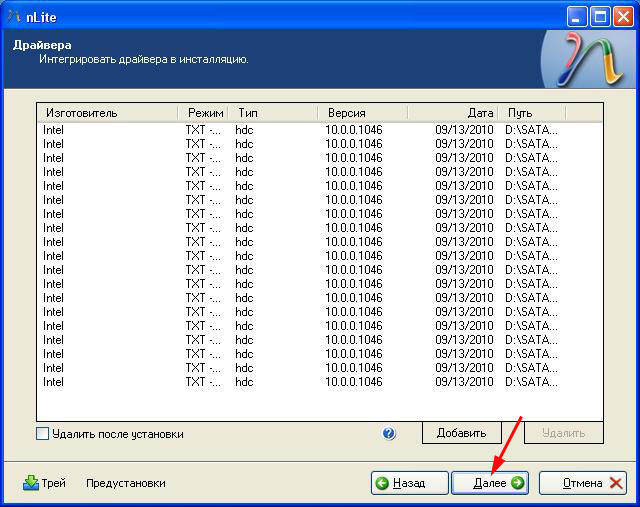This screenshot has width=640, height=507.
Task: Enable the Удалить после установки checkbox
Action: point(42,434)
